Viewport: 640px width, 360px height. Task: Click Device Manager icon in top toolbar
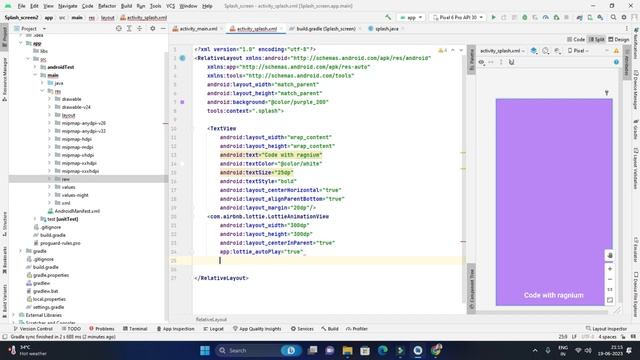pyautogui.click(x=590, y=18)
